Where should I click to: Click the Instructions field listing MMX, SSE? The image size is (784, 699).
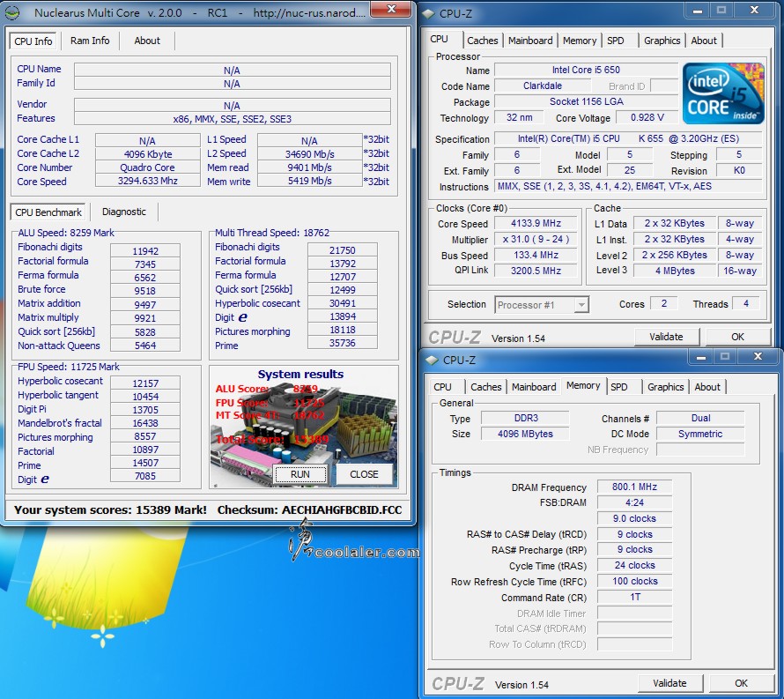tap(628, 186)
